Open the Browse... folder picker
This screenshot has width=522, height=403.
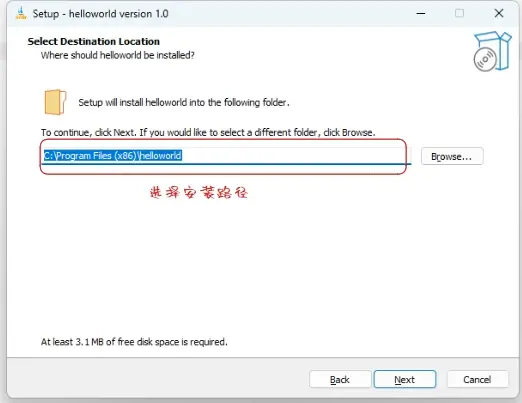tap(452, 156)
